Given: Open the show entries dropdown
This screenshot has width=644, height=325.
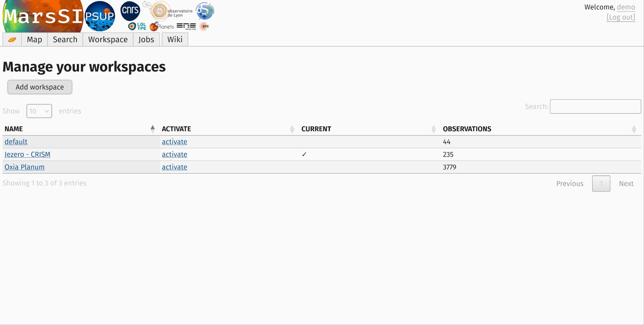Looking at the screenshot, I should coord(39,111).
